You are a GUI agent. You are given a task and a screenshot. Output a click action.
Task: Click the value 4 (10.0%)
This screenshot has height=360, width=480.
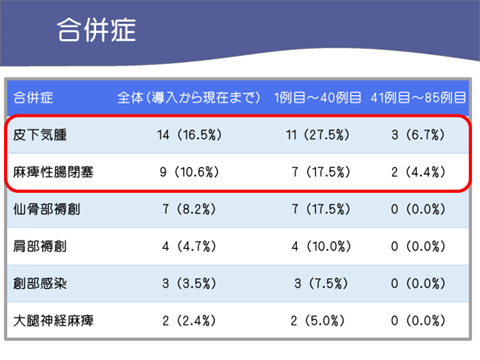point(321,247)
